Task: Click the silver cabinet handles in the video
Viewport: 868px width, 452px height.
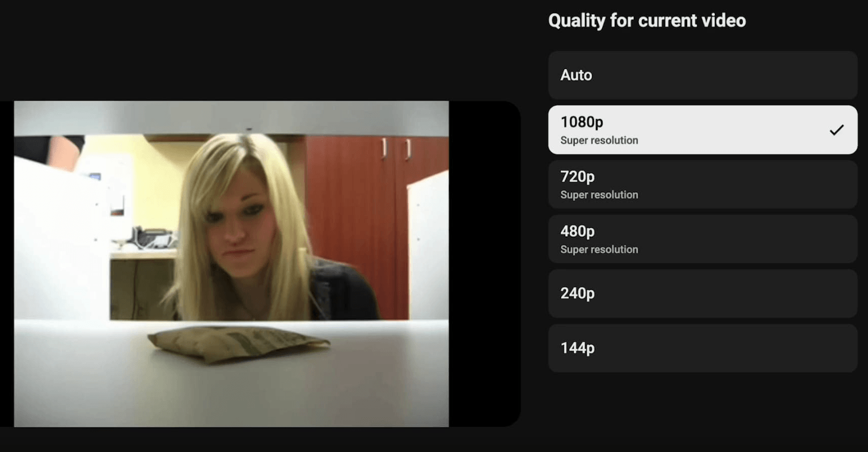Action: click(x=395, y=149)
